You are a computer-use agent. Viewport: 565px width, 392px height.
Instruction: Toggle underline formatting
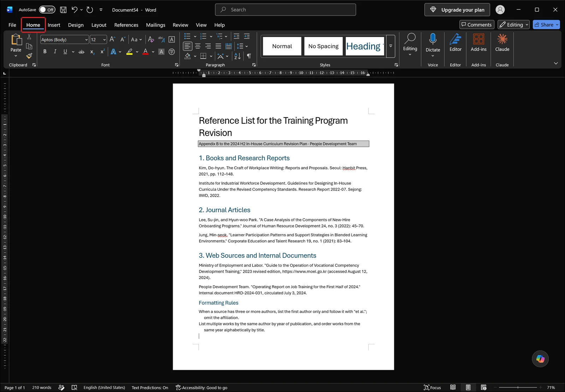tap(65, 52)
